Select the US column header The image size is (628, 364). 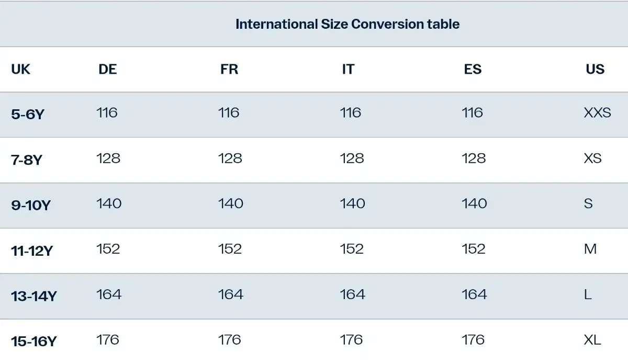click(595, 70)
